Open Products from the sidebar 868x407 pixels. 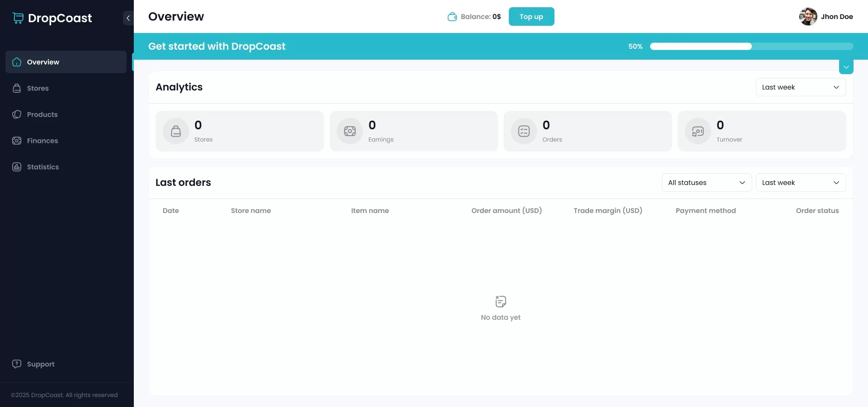click(x=42, y=114)
